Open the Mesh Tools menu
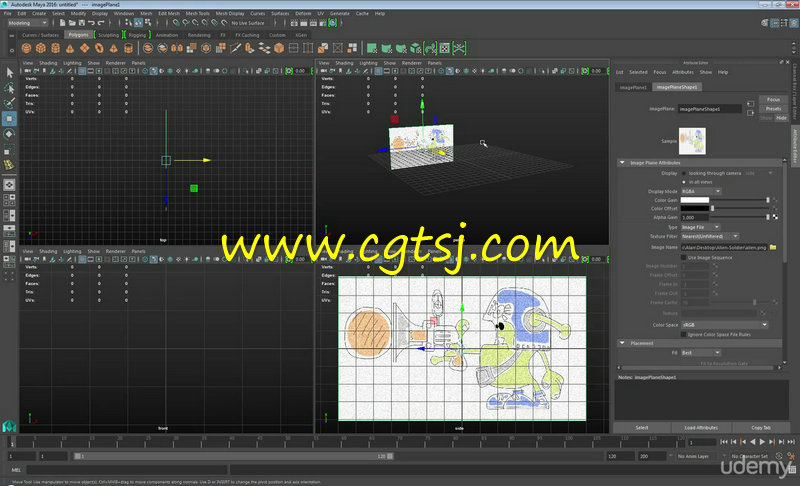 tap(197, 14)
